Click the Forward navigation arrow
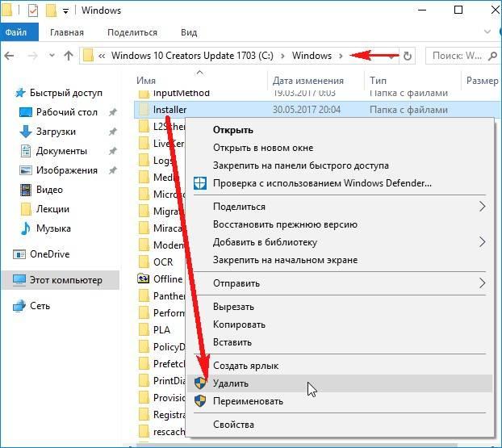 coord(32,56)
